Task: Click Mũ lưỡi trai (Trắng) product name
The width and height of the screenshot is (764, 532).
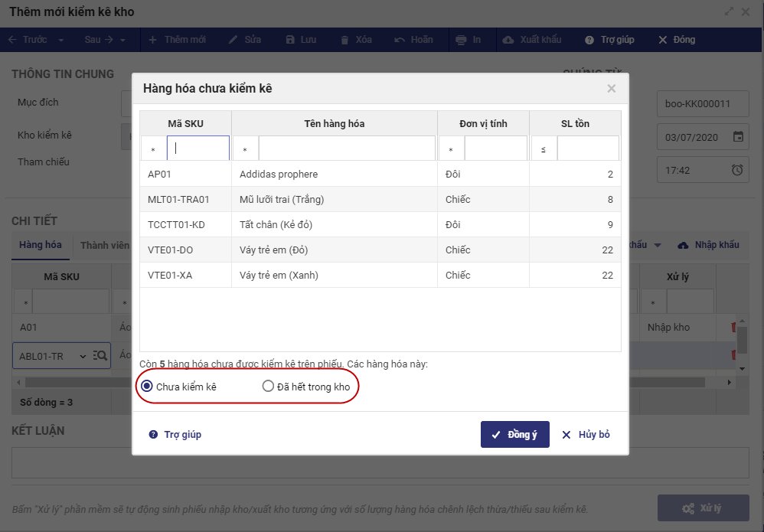Action: click(x=282, y=199)
